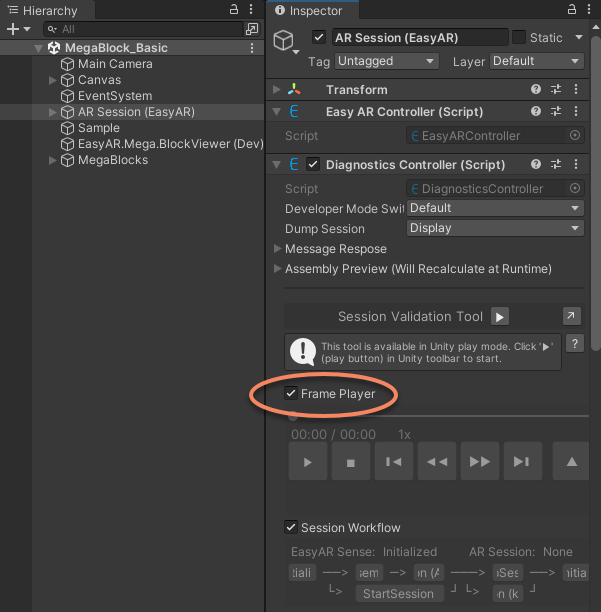Pop out Session Validation Tool window
Viewport: 601px width, 612px height.
572,316
